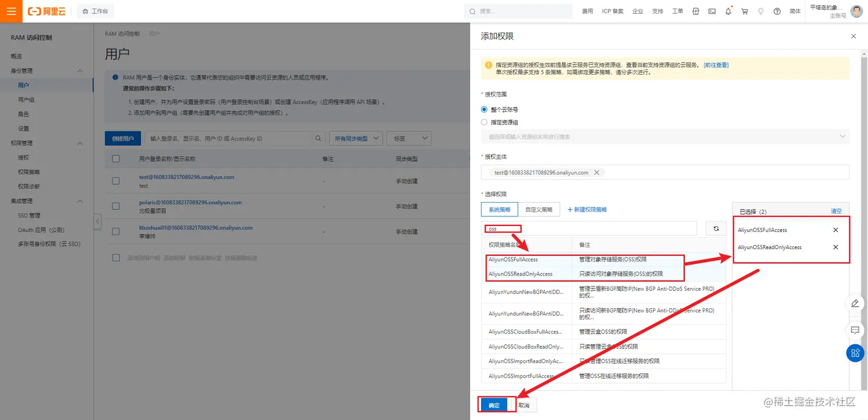Switch language via 简体
The width and height of the screenshot is (868, 420).
(795, 11)
